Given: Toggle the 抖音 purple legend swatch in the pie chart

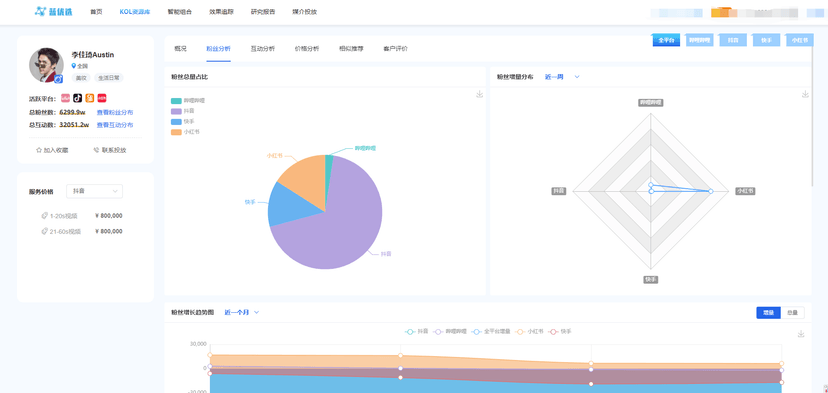Looking at the screenshot, I should pyautogui.click(x=176, y=111).
